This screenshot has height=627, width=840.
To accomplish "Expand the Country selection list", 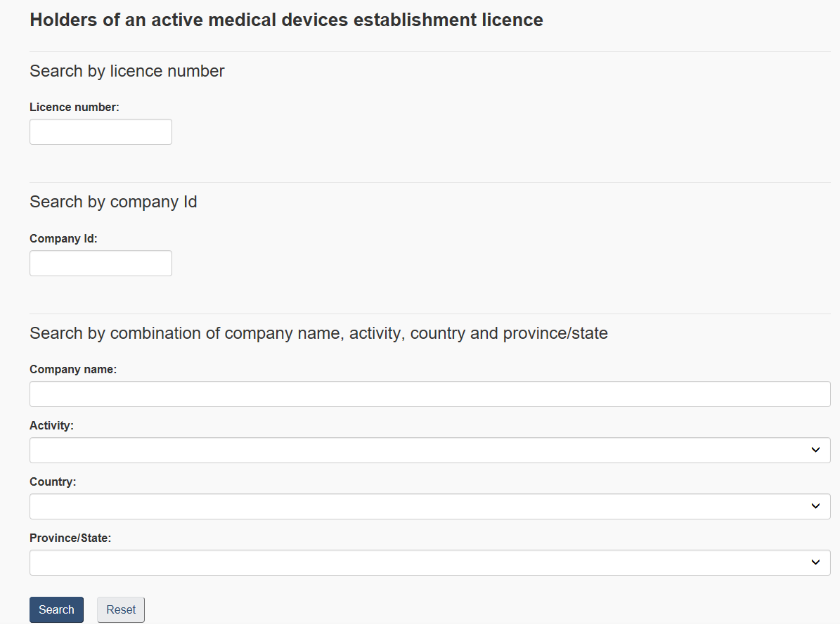I will pos(422,506).
